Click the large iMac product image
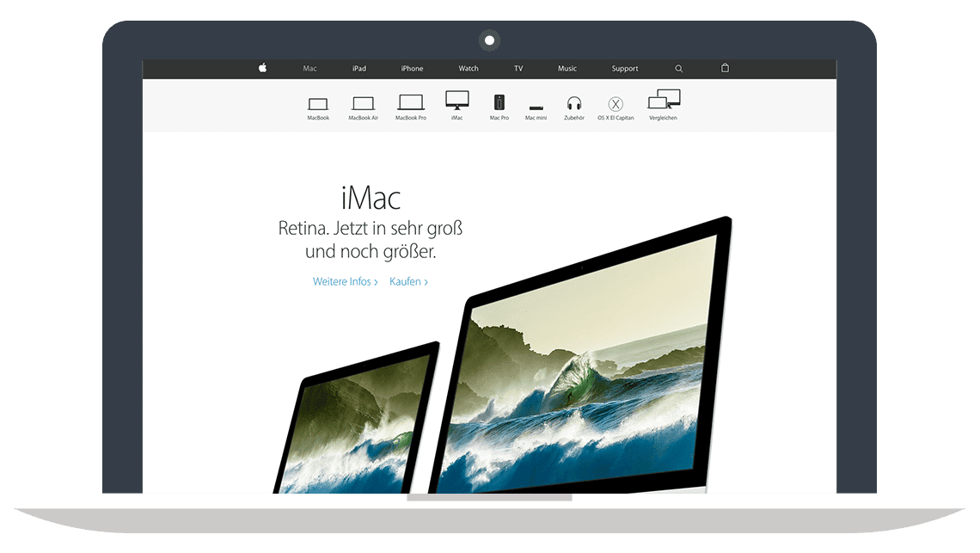The height and width of the screenshot is (553, 980). [579, 355]
